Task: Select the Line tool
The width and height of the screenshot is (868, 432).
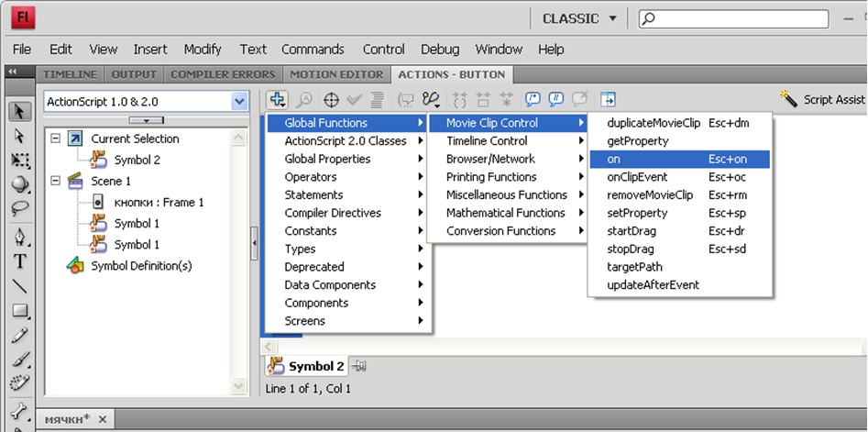Action: pyautogui.click(x=19, y=286)
